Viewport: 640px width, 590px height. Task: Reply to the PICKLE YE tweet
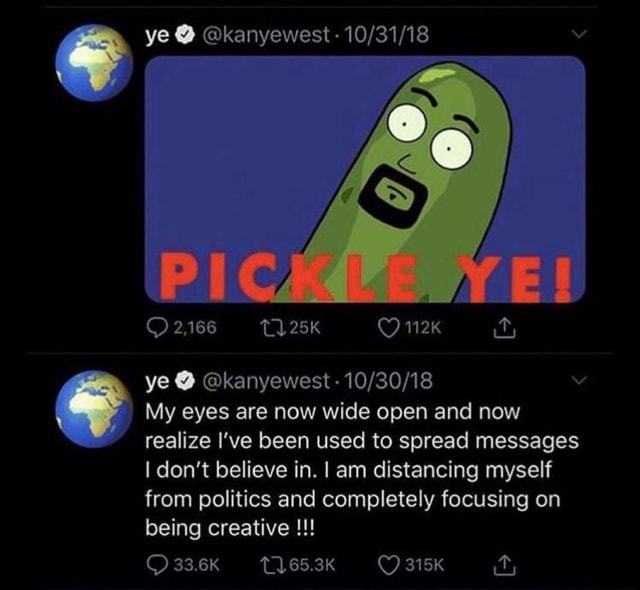click(157, 326)
